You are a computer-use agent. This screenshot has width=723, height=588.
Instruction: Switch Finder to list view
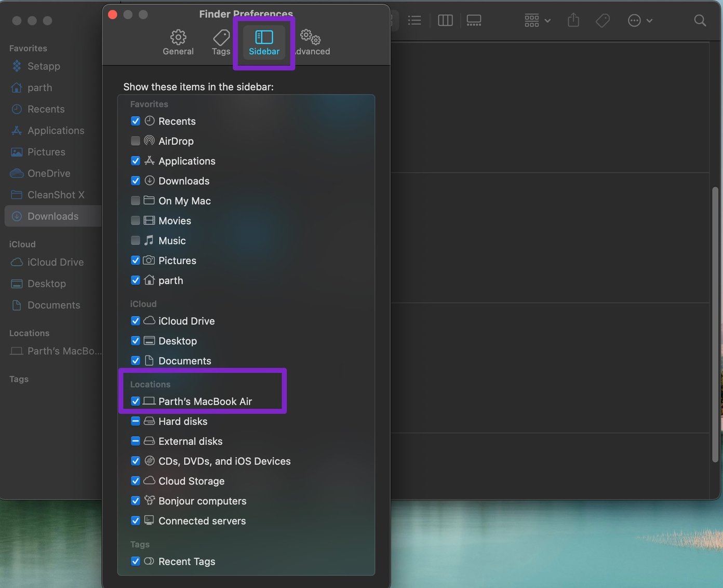click(x=414, y=20)
